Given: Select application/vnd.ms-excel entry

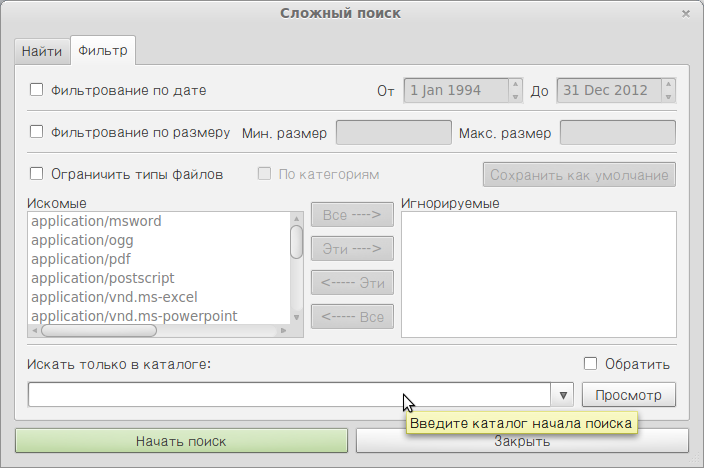Looking at the screenshot, I should 159,297.
